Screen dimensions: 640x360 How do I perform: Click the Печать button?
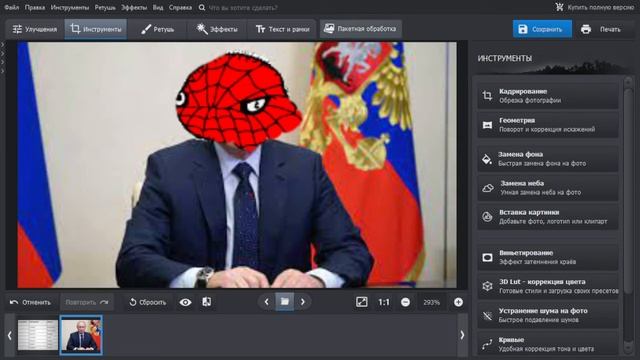pos(602,29)
